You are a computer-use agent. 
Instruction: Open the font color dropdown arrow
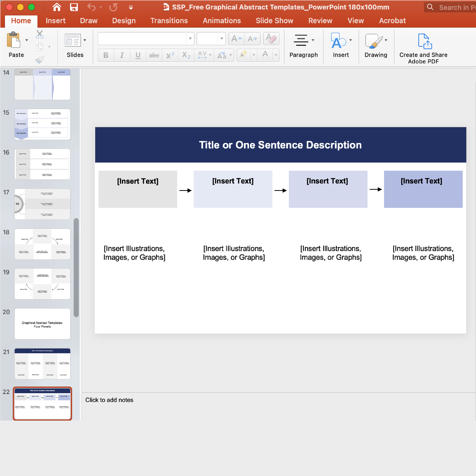tap(276, 55)
